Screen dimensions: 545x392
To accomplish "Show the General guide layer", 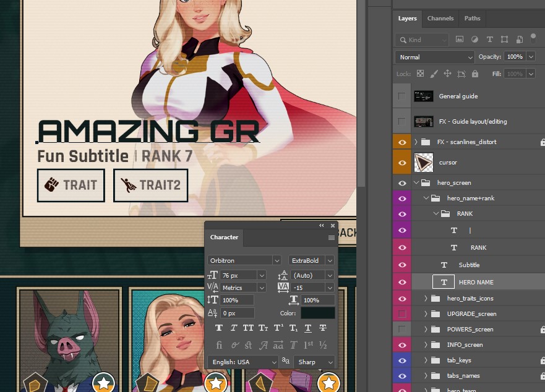I will pyautogui.click(x=401, y=96).
